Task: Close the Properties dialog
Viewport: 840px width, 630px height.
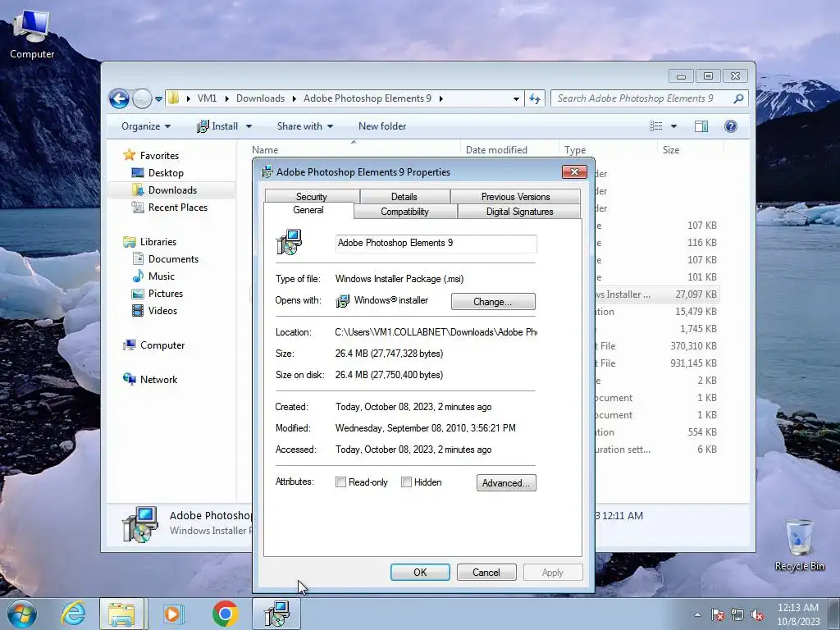Action: pyautogui.click(x=574, y=172)
